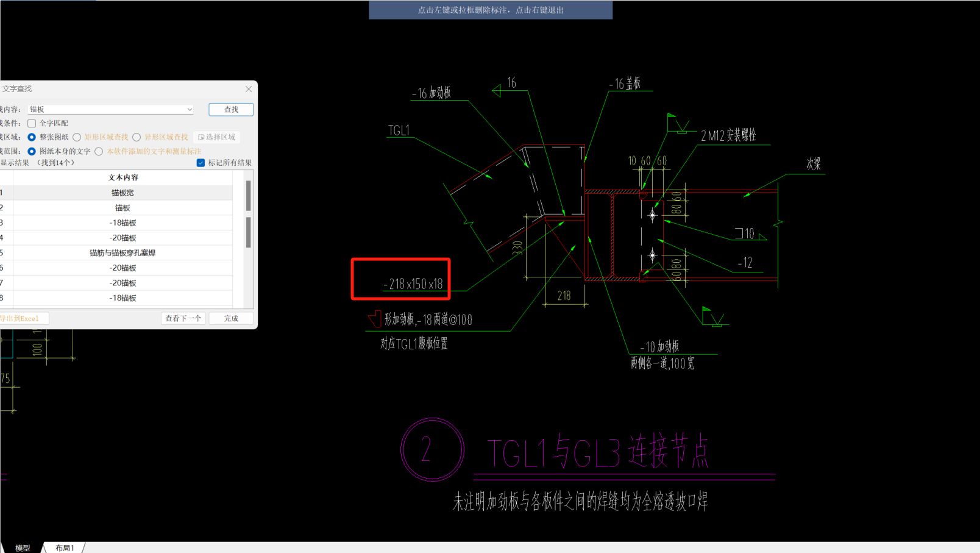Select the 整张图纸 radio option
980x553 pixels.
tap(32, 137)
